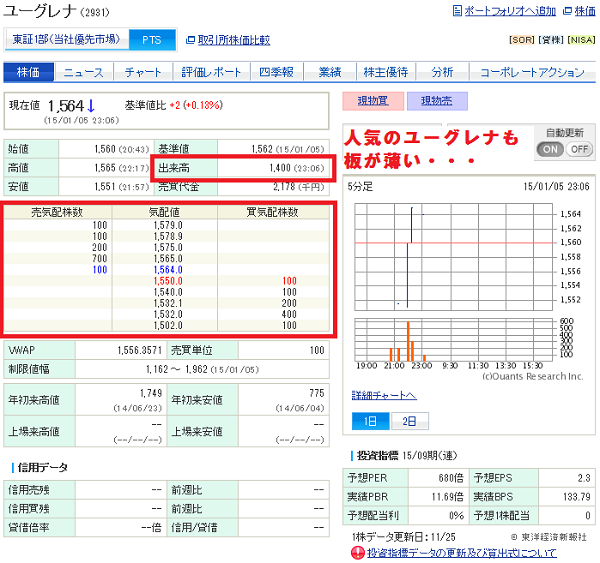Click the 5分足 price chart
Screen dimensions: 600x563
click(x=453, y=257)
